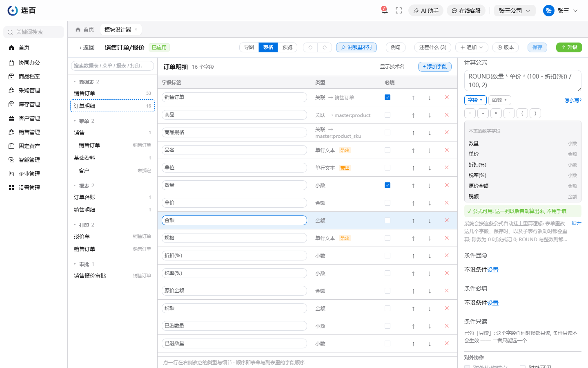Insert minus operator into formula

tap(483, 113)
